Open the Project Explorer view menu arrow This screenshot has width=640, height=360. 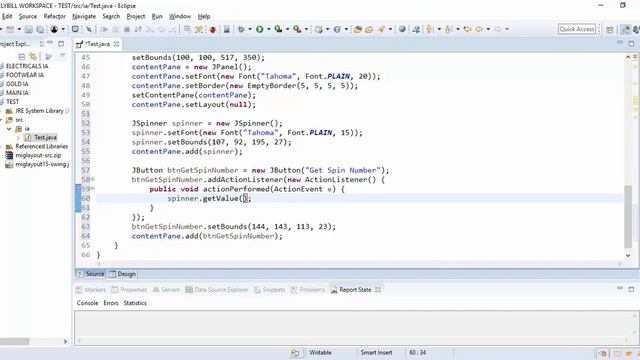click(x=62, y=56)
